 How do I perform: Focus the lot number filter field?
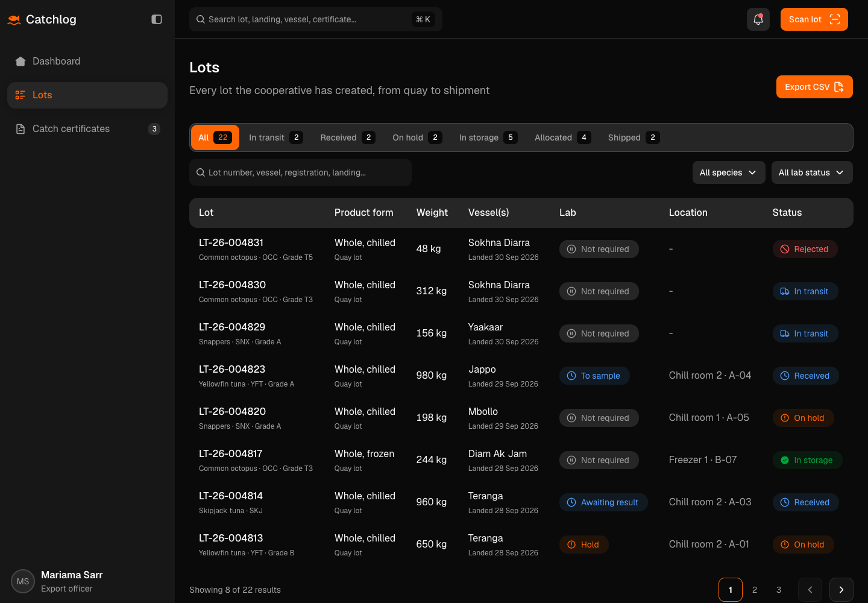300,172
